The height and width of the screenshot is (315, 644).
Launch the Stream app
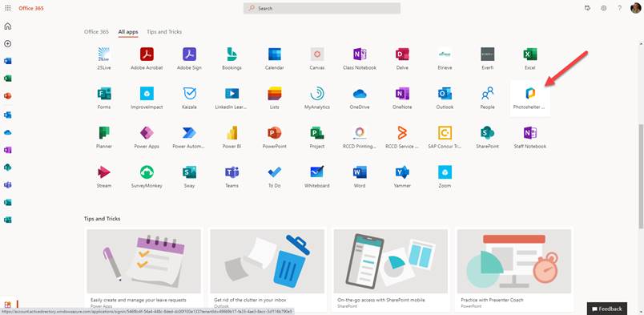[104, 177]
